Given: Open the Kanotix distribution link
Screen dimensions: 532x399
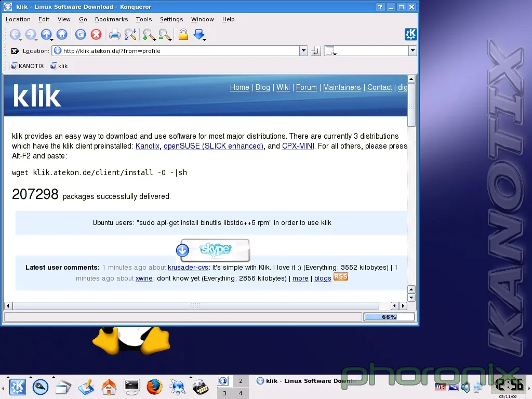Looking at the screenshot, I should pos(147,146).
